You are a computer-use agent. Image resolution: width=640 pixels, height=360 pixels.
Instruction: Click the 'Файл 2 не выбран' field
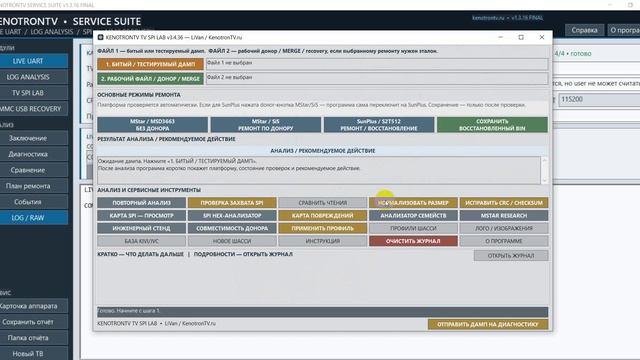[377, 78]
